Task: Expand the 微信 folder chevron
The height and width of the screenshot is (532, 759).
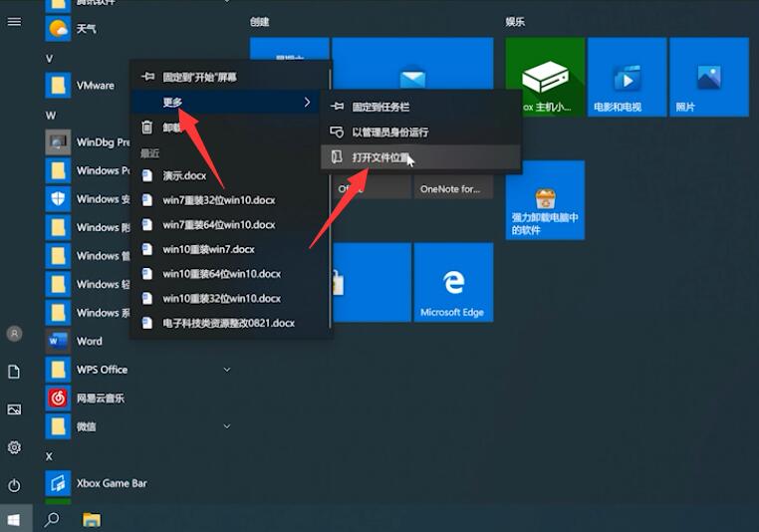Action: [x=226, y=426]
